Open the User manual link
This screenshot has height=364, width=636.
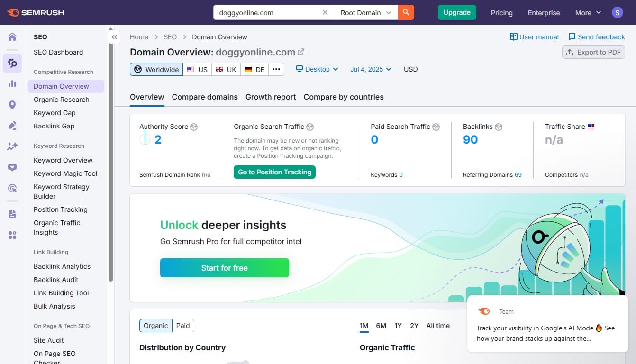[534, 37]
